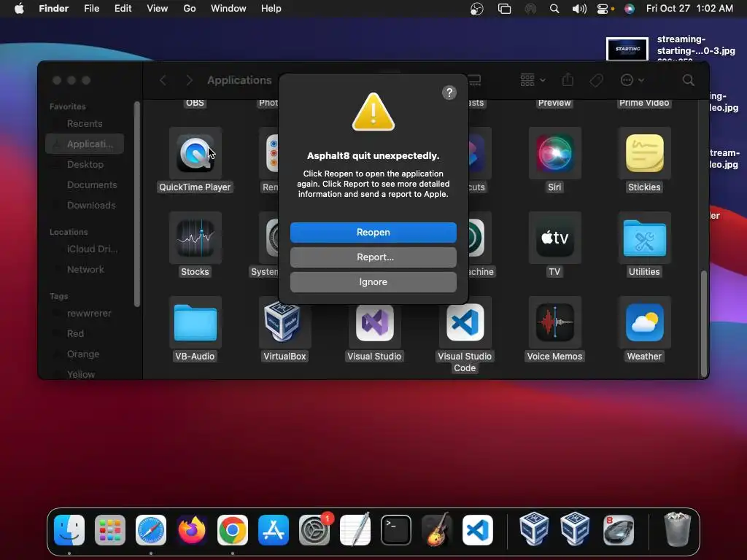747x560 pixels.
Task: Click the Finder window content scrollbar
Action: click(x=704, y=324)
